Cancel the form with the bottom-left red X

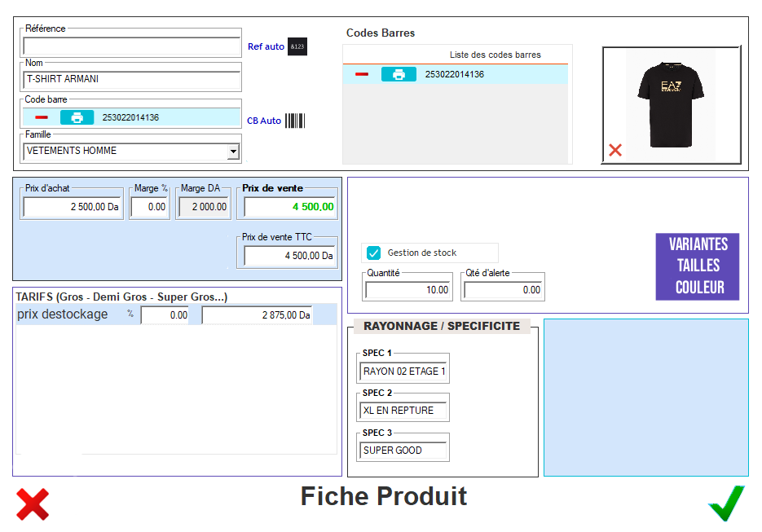click(33, 504)
